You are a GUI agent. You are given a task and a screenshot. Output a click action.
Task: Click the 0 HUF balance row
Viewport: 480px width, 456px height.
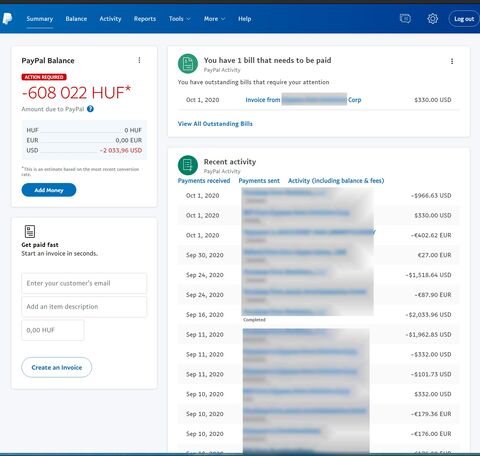(x=84, y=130)
